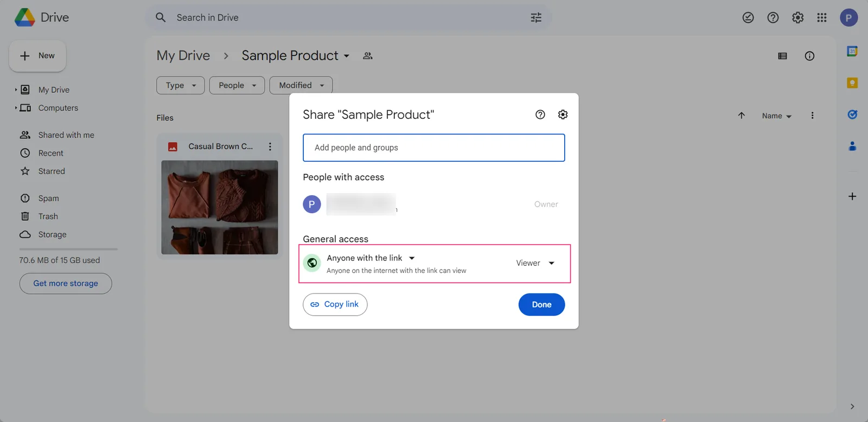Open Drive settings gear
The width and height of the screenshot is (868, 422).
coord(797,18)
